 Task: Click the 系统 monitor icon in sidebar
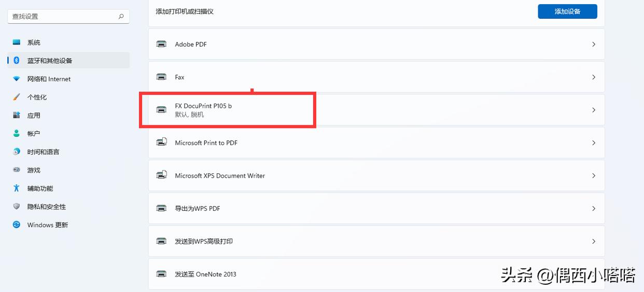[17, 42]
